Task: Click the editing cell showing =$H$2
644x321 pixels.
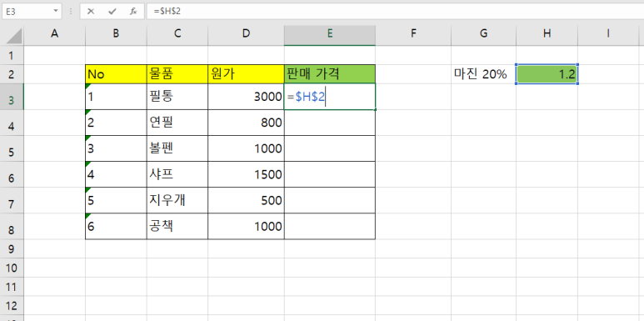Action: (x=329, y=97)
